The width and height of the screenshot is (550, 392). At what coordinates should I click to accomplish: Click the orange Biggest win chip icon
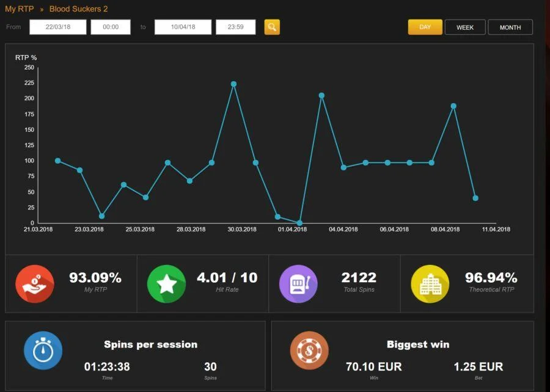[x=309, y=350]
